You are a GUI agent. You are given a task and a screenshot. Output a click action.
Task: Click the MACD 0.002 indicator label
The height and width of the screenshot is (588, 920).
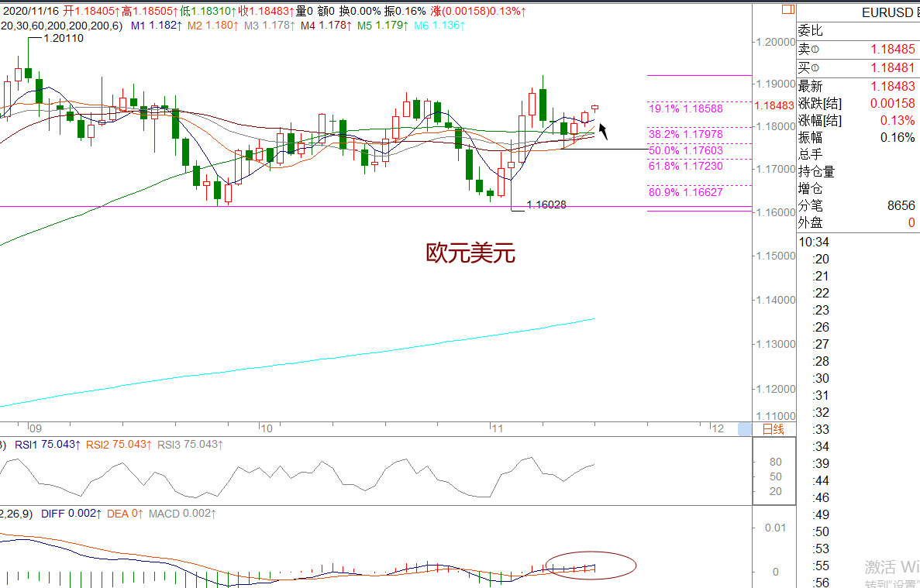(x=182, y=514)
